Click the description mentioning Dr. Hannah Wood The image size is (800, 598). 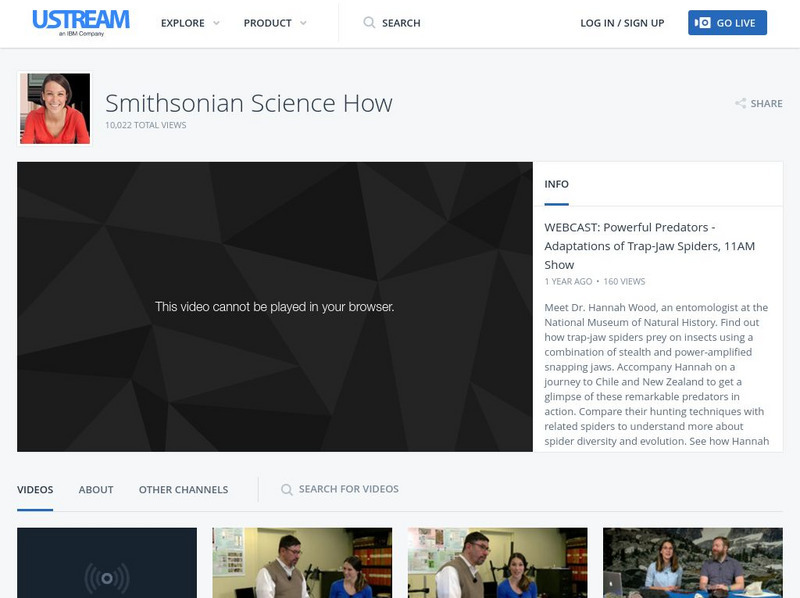coord(657,375)
